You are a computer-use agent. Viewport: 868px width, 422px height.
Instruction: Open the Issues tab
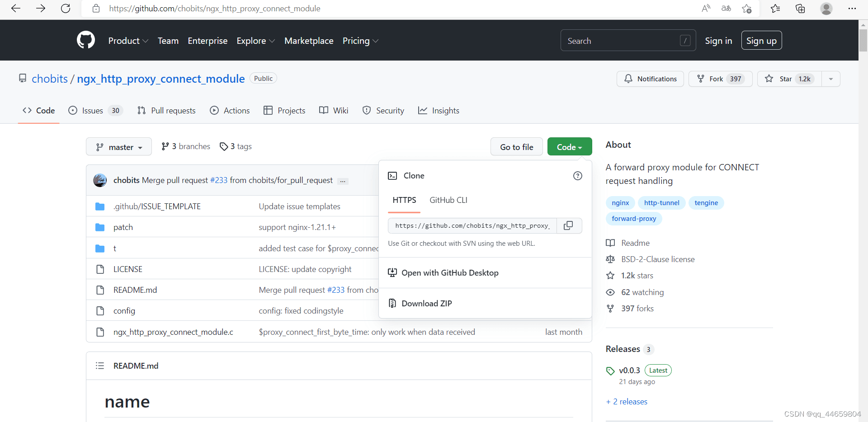click(x=95, y=111)
